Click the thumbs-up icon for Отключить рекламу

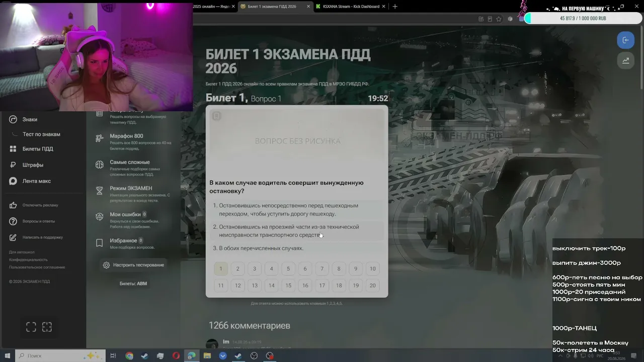[13, 205]
